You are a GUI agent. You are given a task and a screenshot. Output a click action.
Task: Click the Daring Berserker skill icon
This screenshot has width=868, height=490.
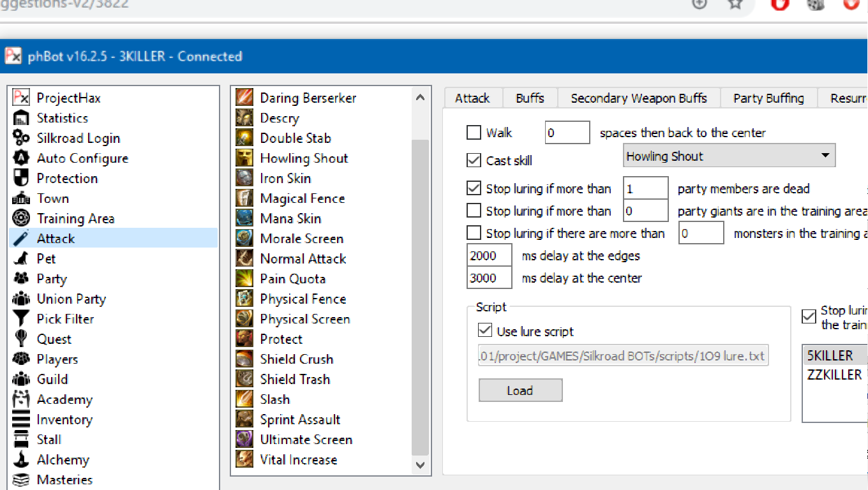click(x=244, y=98)
